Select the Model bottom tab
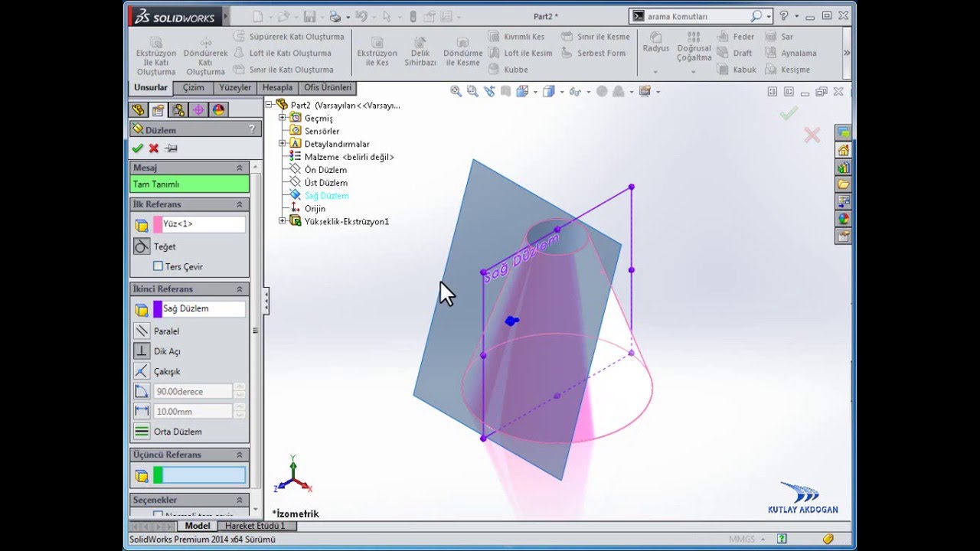The height and width of the screenshot is (551, 980). (x=198, y=526)
